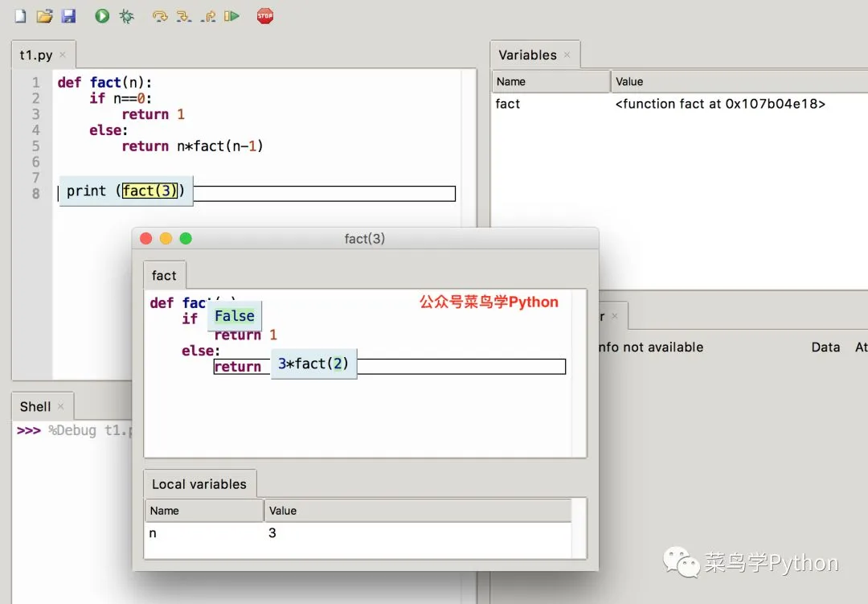Close the t1.py tab
The height and width of the screenshot is (604, 868).
click(63, 55)
